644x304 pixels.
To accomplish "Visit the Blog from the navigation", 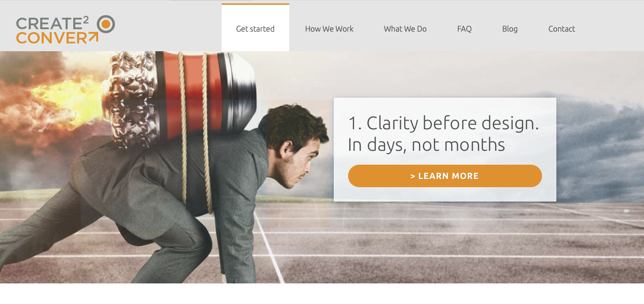I will click(510, 29).
